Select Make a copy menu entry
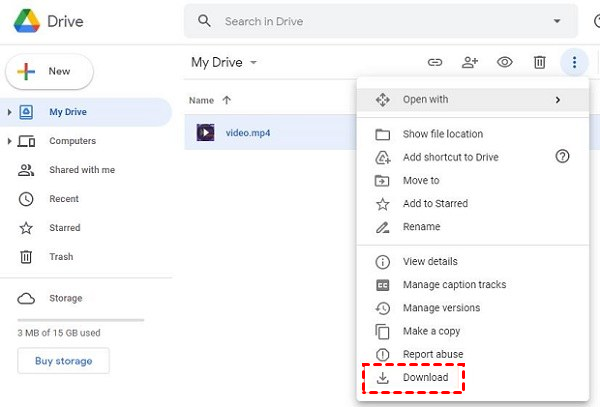Image resolution: width=600 pixels, height=407 pixels. pos(431,331)
